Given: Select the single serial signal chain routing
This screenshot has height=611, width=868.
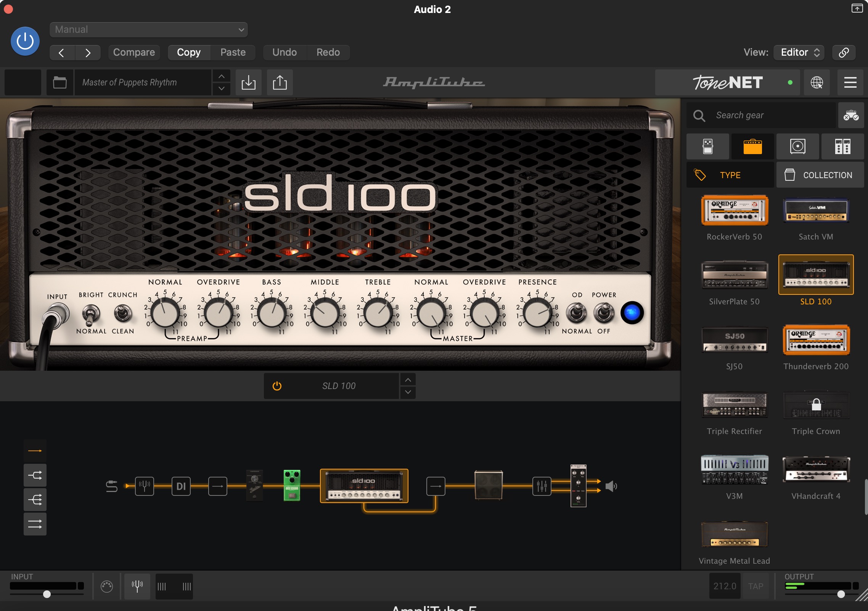Looking at the screenshot, I should 35,451.
